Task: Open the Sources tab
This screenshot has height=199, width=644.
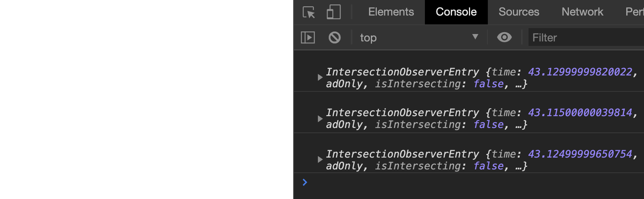Action: (519, 12)
